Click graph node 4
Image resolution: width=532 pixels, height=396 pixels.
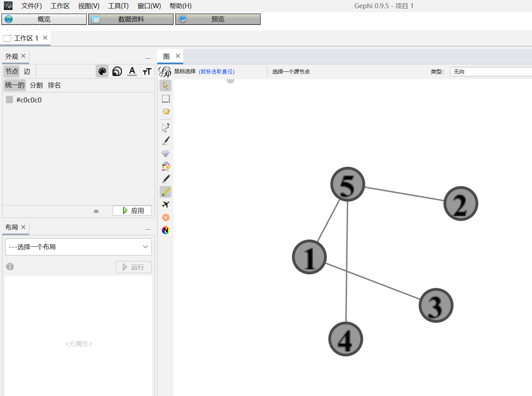click(345, 339)
